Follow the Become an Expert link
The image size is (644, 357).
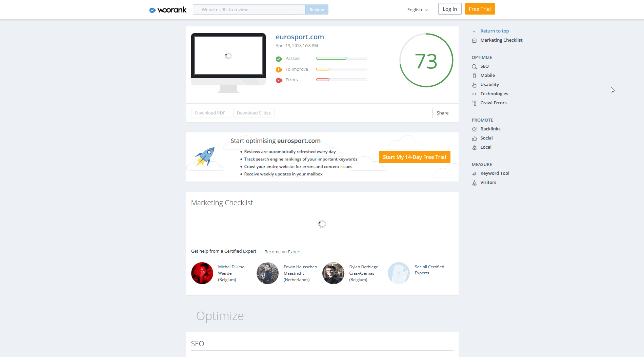[x=282, y=252]
